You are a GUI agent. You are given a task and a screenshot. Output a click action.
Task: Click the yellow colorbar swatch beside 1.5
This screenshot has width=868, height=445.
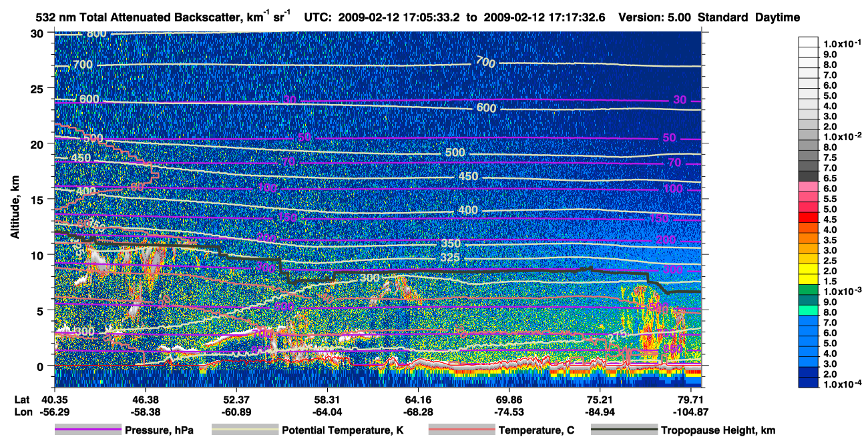coord(808,280)
